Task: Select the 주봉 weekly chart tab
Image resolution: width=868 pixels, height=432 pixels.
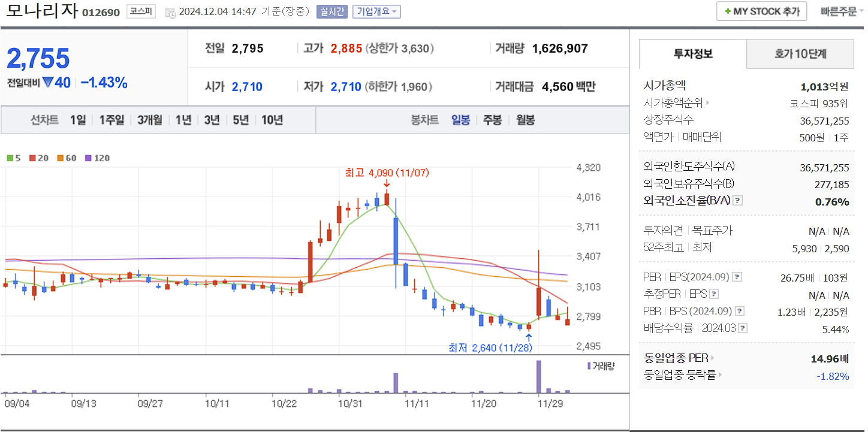Action: pyautogui.click(x=492, y=119)
